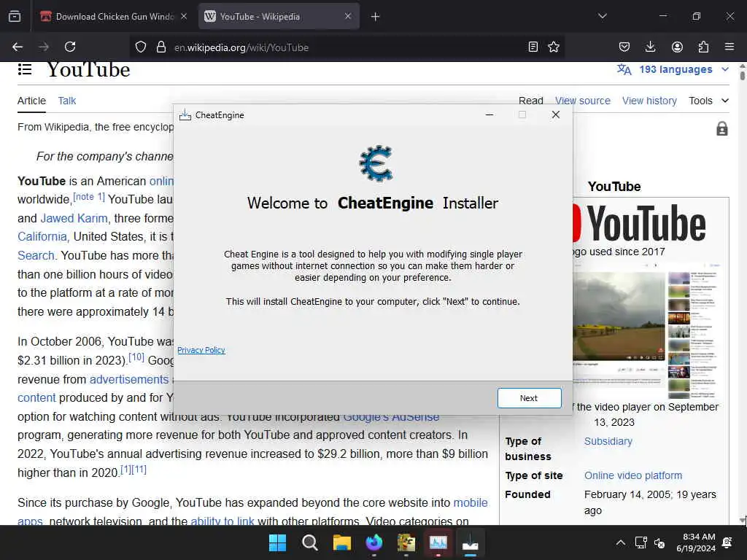Follow the Jawed Karim link

pos(74,218)
